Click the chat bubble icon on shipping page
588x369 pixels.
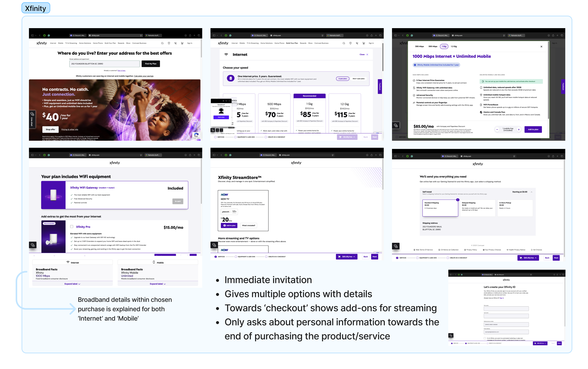pyautogui.click(x=396, y=246)
